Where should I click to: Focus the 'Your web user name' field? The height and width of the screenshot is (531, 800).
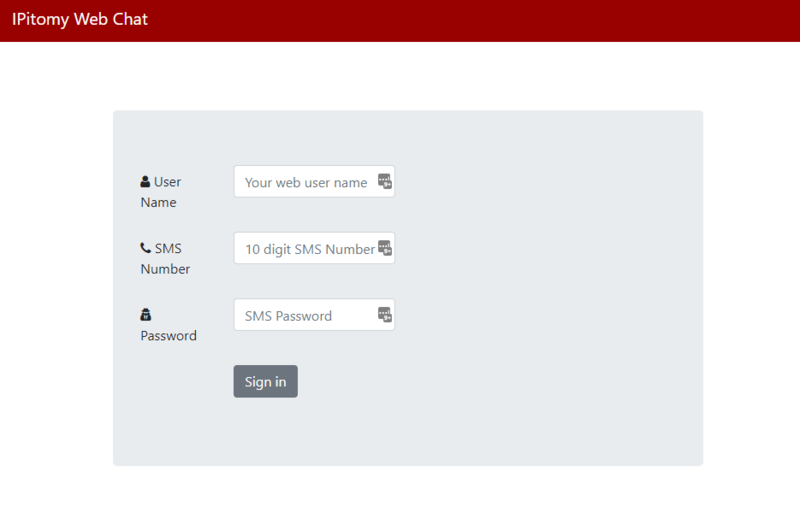click(305, 182)
